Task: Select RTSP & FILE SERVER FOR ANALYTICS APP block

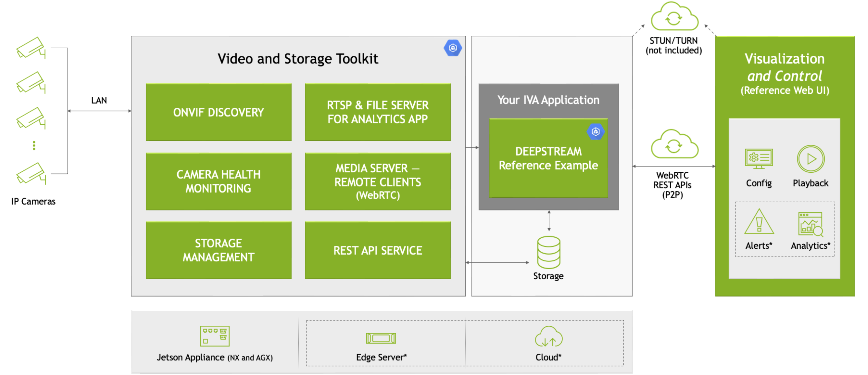Action: tap(377, 112)
